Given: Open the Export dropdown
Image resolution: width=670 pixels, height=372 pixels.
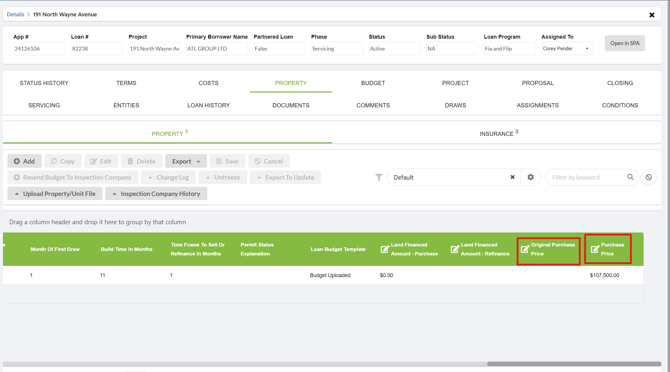Looking at the screenshot, I should (x=186, y=161).
